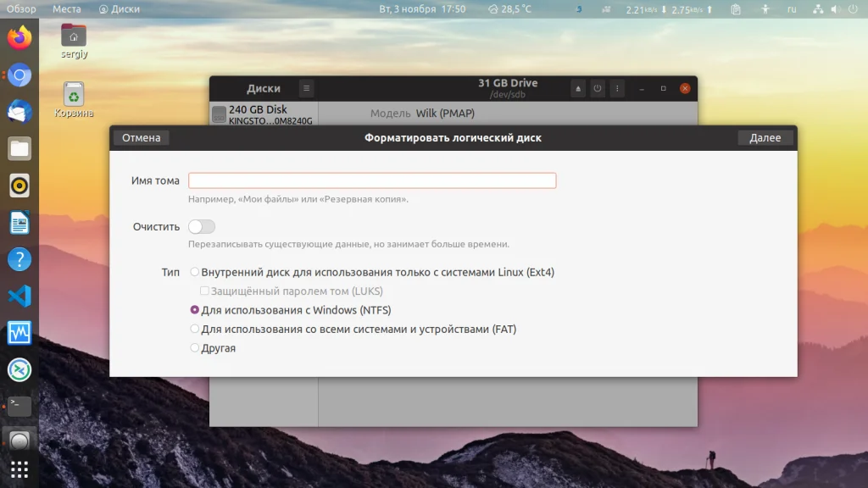
Task: Power off the 31 GB Drive
Action: point(598,88)
